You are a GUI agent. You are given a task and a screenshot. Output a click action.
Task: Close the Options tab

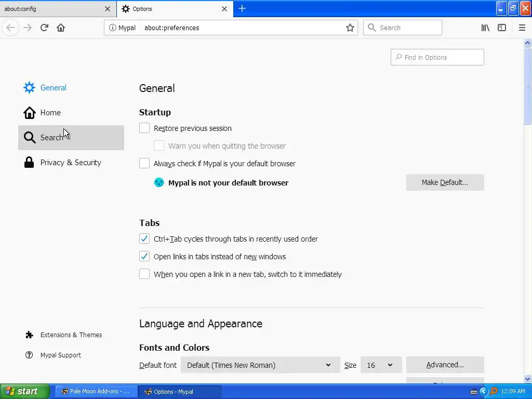pyautogui.click(x=224, y=9)
